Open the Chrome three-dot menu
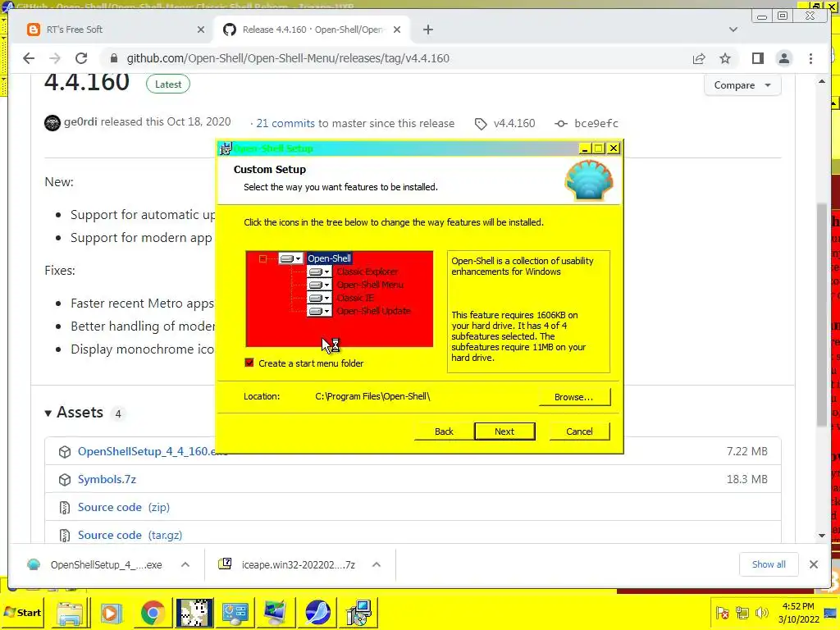Viewport: 840px width, 630px height. tap(810, 58)
